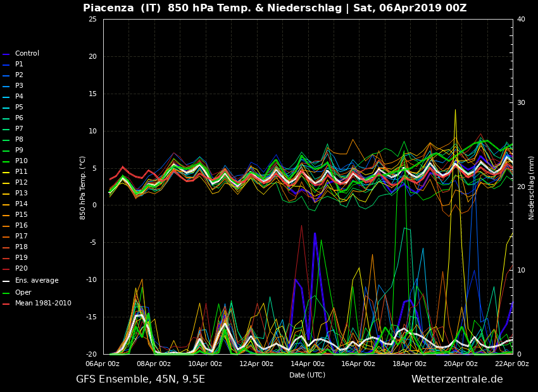
Task: Click the GFS Ensemble, 45N, 9.5E caption
Action: (x=141, y=379)
